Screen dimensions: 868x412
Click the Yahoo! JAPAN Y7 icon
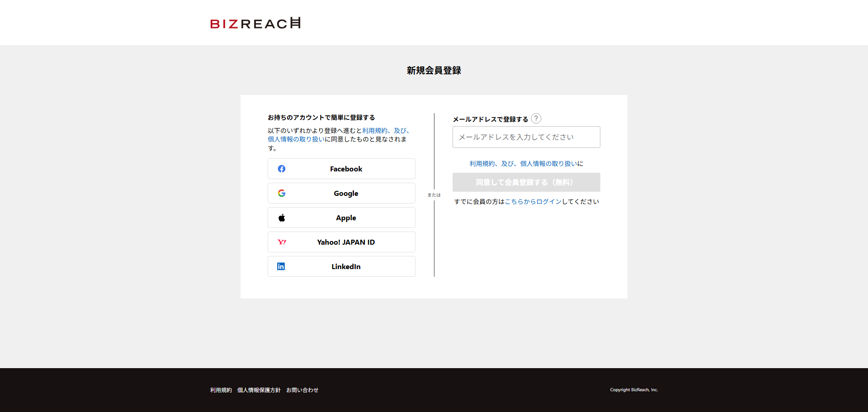(281, 242)
